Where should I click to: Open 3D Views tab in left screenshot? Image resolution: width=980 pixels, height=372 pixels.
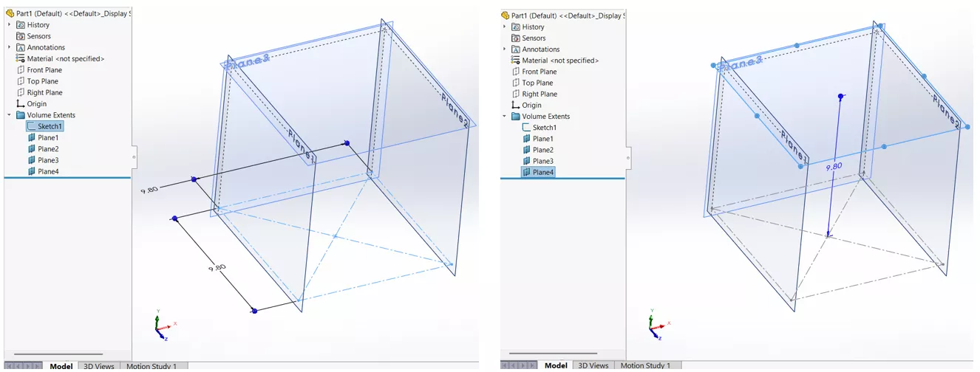click(x=98, y=366)
